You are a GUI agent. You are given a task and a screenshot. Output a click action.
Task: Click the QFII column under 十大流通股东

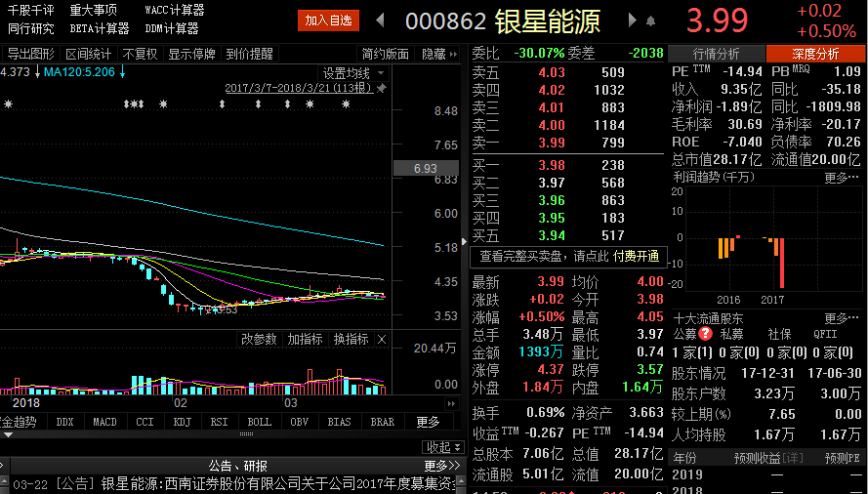[825, 334]
